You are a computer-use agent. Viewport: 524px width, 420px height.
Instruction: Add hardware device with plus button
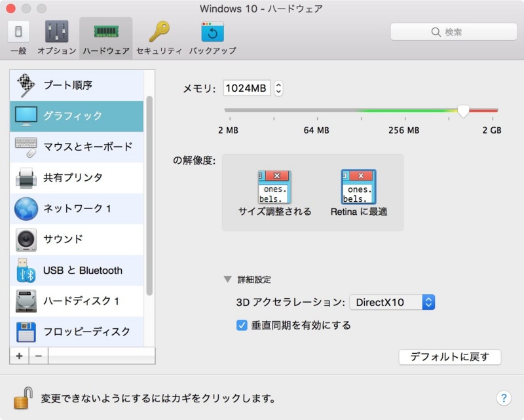(20, 356)
